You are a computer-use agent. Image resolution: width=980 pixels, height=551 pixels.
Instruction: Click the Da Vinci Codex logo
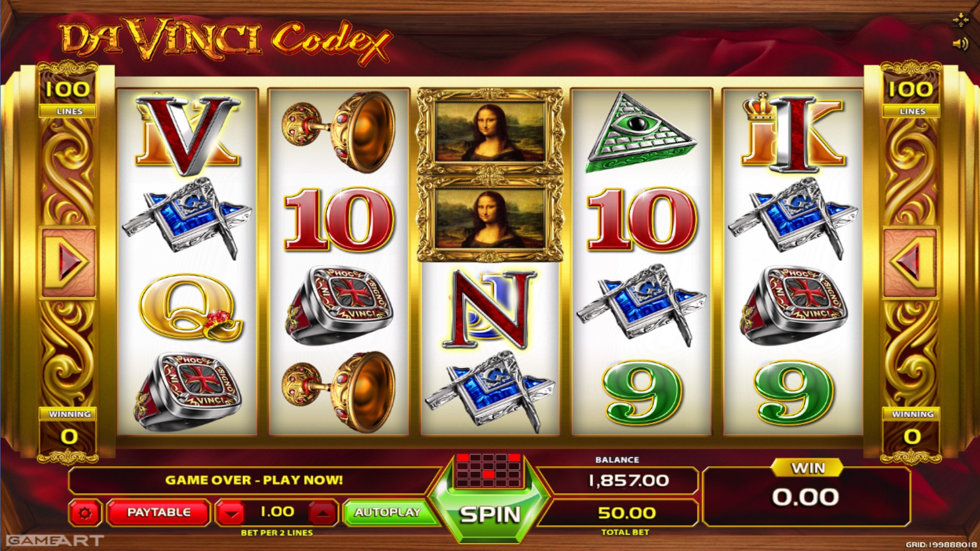click(226, 40)
